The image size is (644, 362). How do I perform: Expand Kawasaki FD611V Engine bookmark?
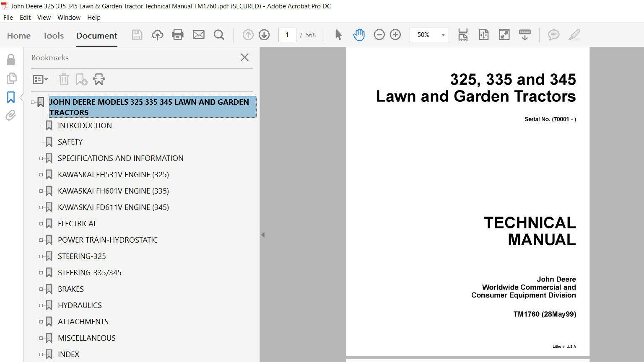pyautogui.click(x=41, y=207)
